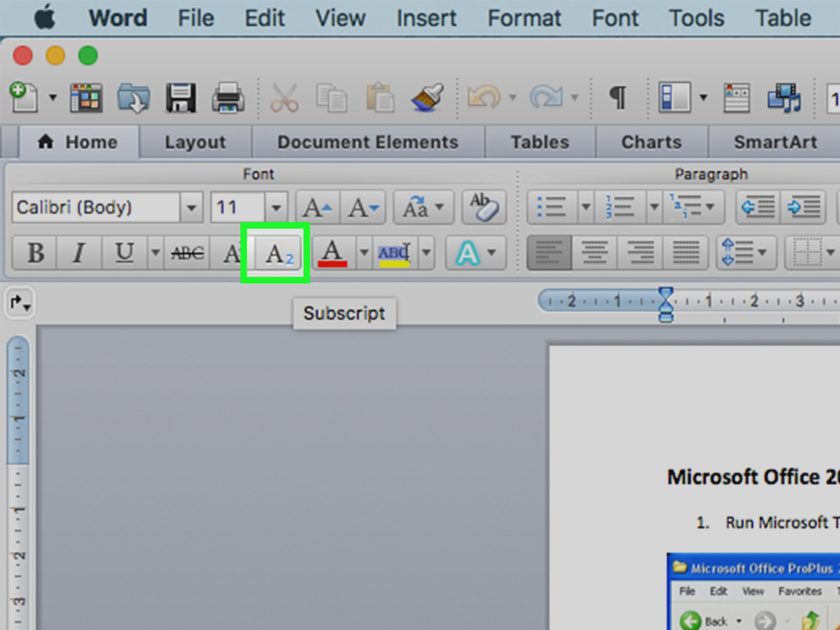Screen dimensions: 840x630
Task: Choose a font color from the red swatch
Action: 332,253
